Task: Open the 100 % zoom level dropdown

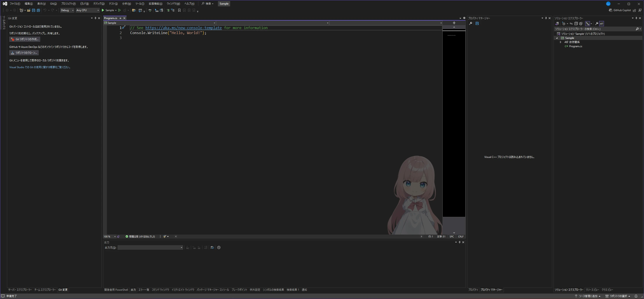Action: pos(110,237)
